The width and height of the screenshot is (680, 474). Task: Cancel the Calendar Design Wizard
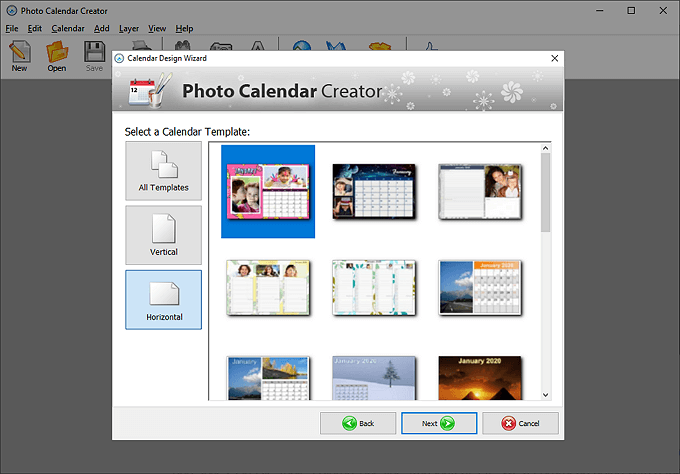pyautogui.click(x=520, y=423)
